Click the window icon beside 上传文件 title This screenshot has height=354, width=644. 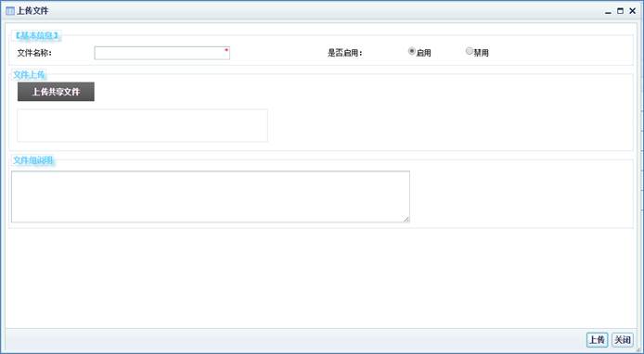(x=10, y=11)
